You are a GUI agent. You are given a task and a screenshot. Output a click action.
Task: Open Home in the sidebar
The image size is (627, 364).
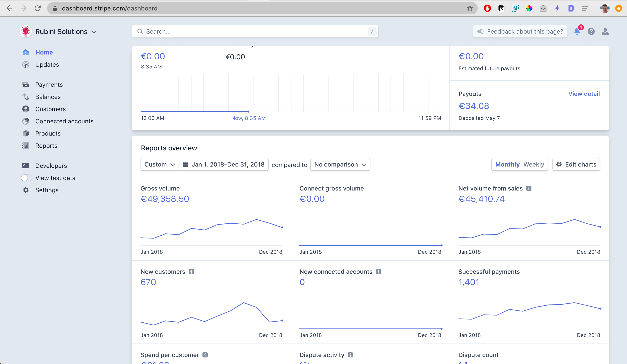point(44,53)
